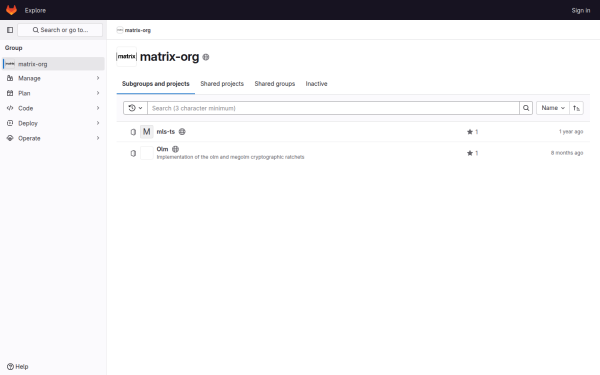Viewport: 600px width, 375px height.
Task: Open the Olm project link
Action: (x=162, y=149)
